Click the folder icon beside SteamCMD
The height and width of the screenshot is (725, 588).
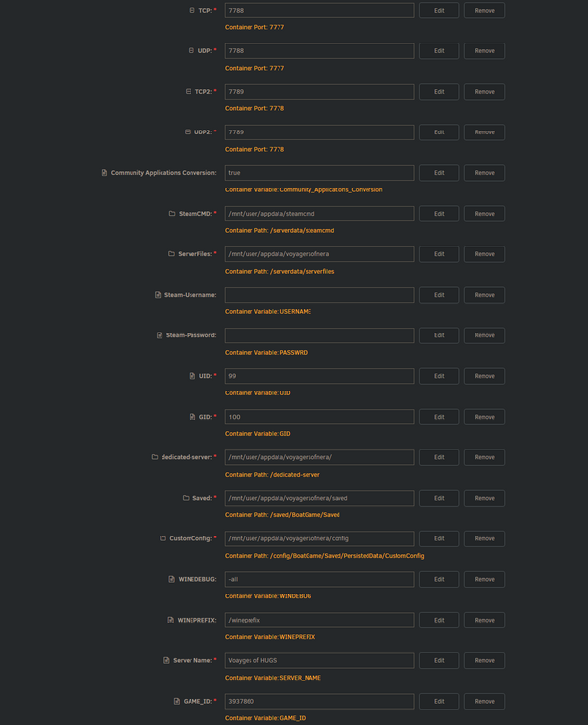tap(172, 214)
